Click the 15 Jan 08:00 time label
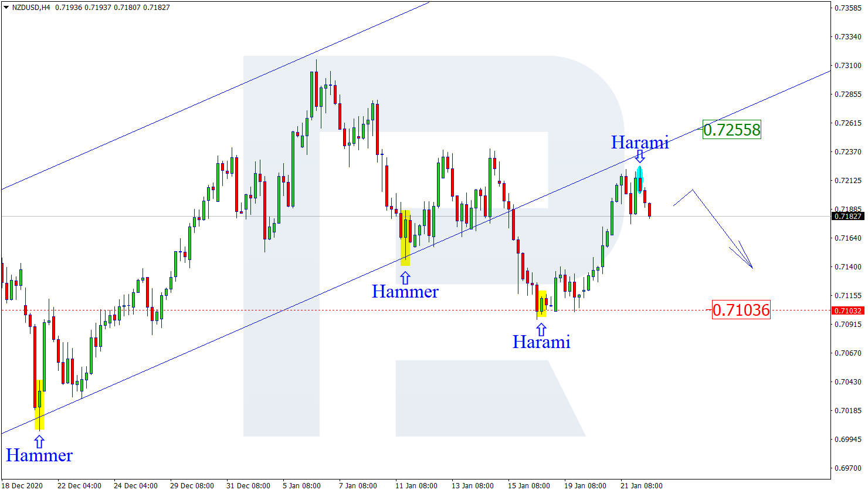Screen dimensions: 868x493 point(529,486)
